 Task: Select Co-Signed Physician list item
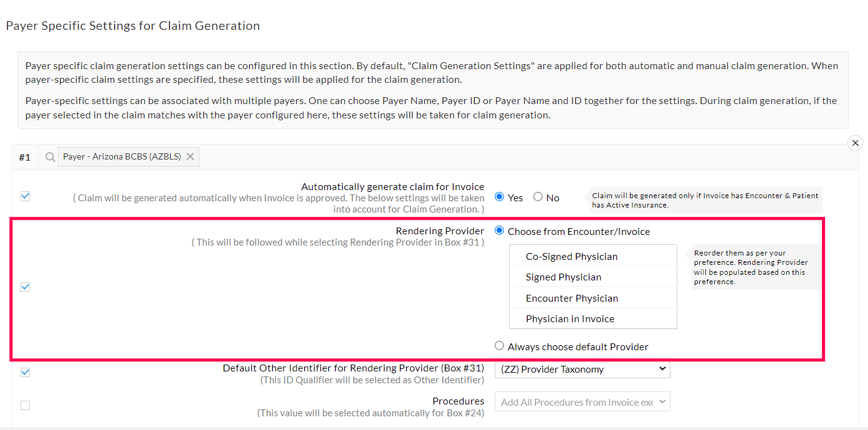[x=571, y=256]
